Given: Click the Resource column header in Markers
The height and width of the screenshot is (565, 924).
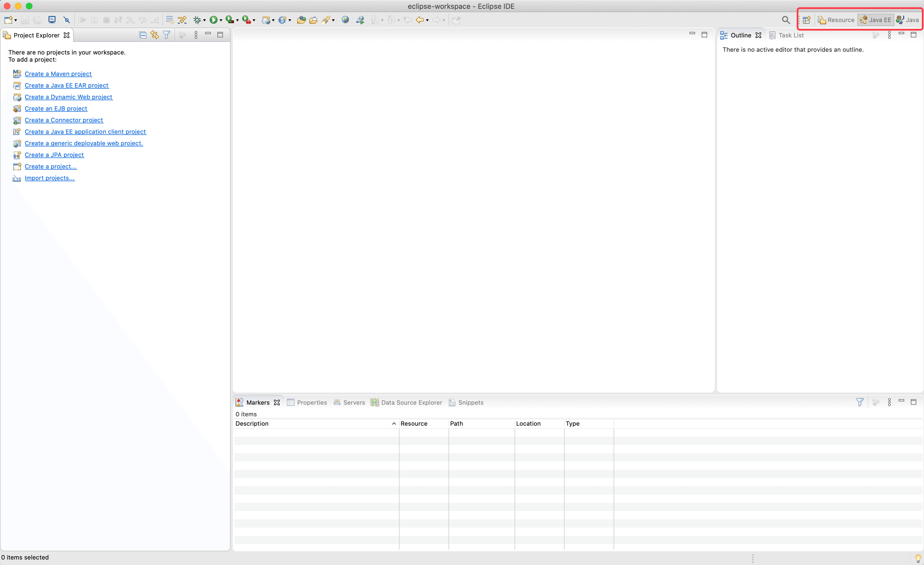Looking at the screenshot, I should [424, 424].
